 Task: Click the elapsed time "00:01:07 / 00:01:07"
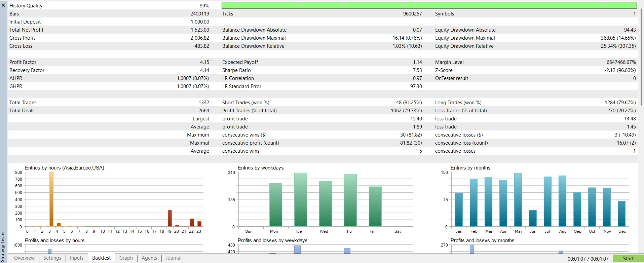pyautogui.click(x=588, y=259)
